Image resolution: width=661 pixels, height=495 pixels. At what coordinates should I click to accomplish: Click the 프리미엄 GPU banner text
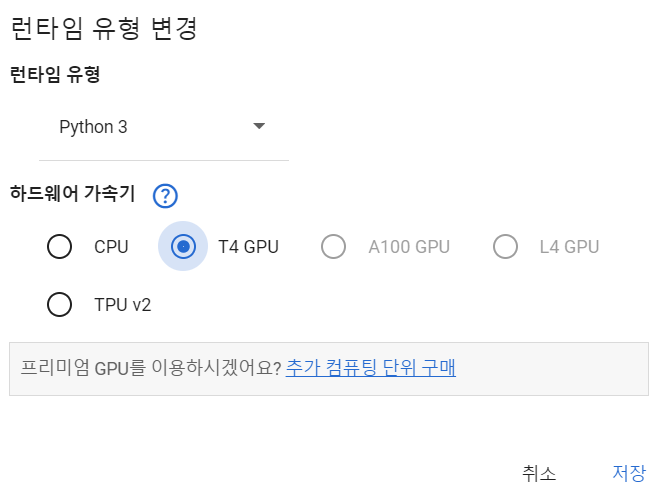coord(150,368)
